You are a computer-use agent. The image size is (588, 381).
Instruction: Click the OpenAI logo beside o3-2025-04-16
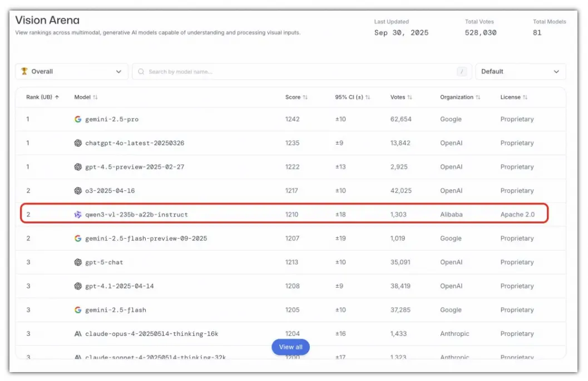pos(78,190)
